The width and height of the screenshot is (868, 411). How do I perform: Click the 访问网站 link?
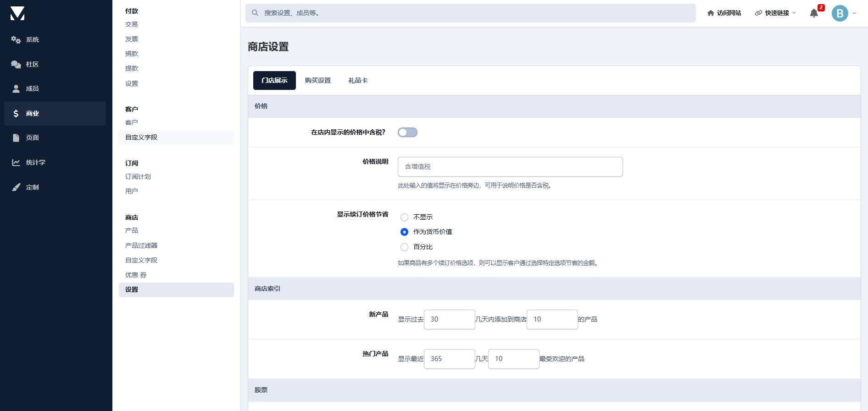[x=724, y=13]
